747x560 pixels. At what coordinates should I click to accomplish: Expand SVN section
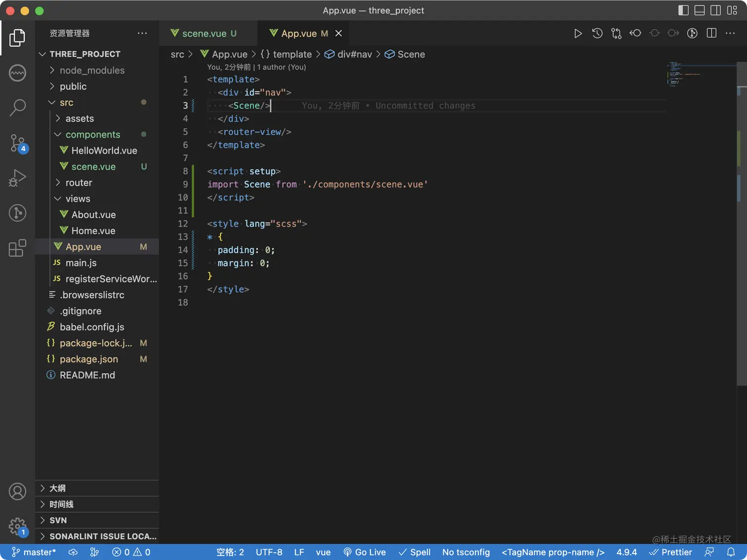click(x=97, y=520)
